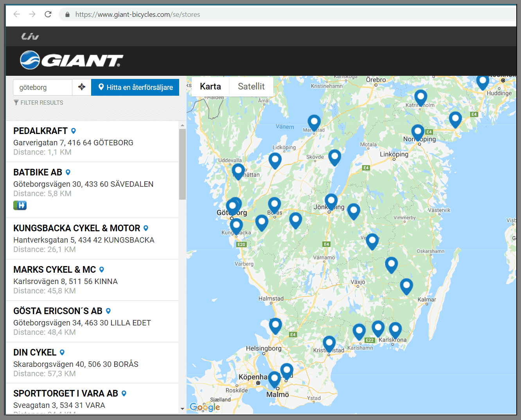The width and height of the screenshot is (521, 420).
Task: Click the store list scroll-up arrow
Action: tap(182, 125)
